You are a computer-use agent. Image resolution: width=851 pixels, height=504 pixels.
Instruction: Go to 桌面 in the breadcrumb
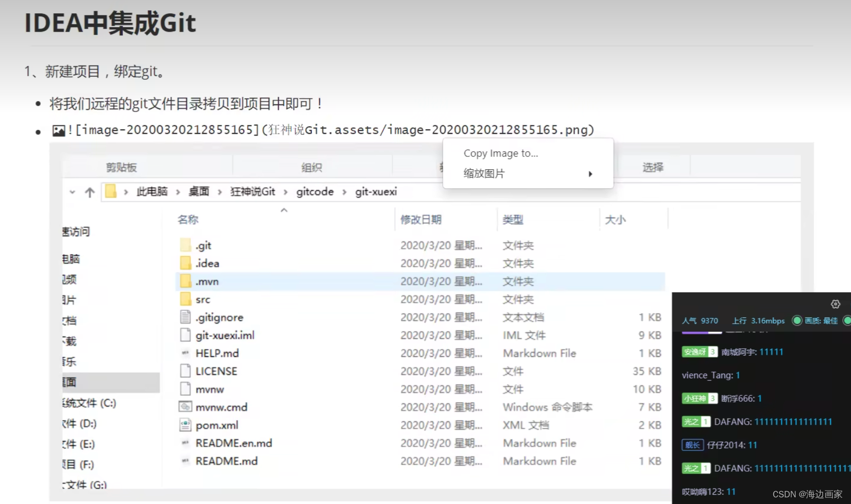199,192
